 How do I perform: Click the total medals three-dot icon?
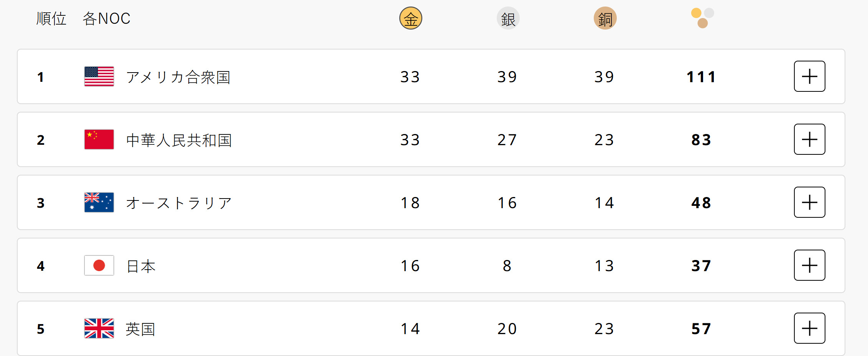tap(702, 18)
